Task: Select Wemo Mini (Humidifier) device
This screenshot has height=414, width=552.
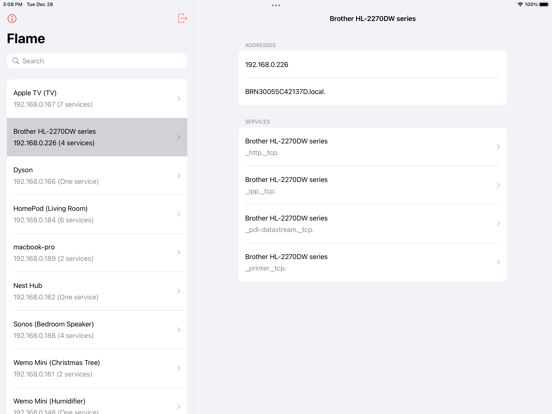Action: [x=97, y=401]
